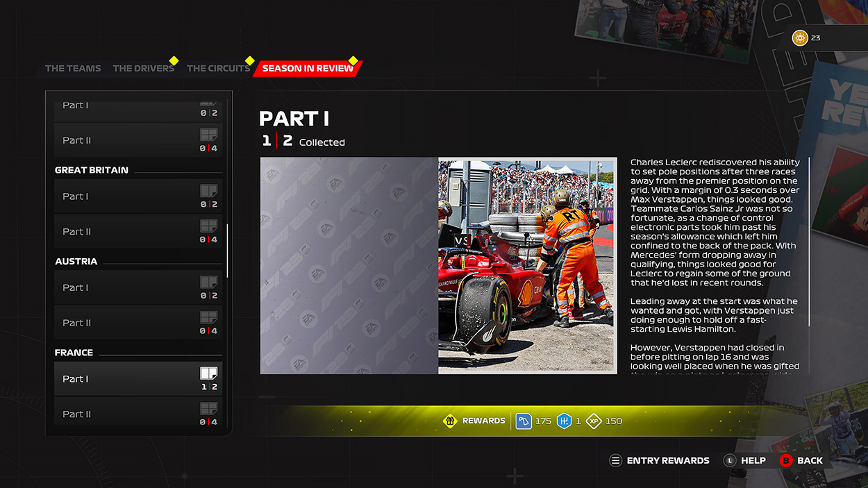The image size is (868, 488).
Task: Click the gift box Rewards icon
Action: pos(450,421)
